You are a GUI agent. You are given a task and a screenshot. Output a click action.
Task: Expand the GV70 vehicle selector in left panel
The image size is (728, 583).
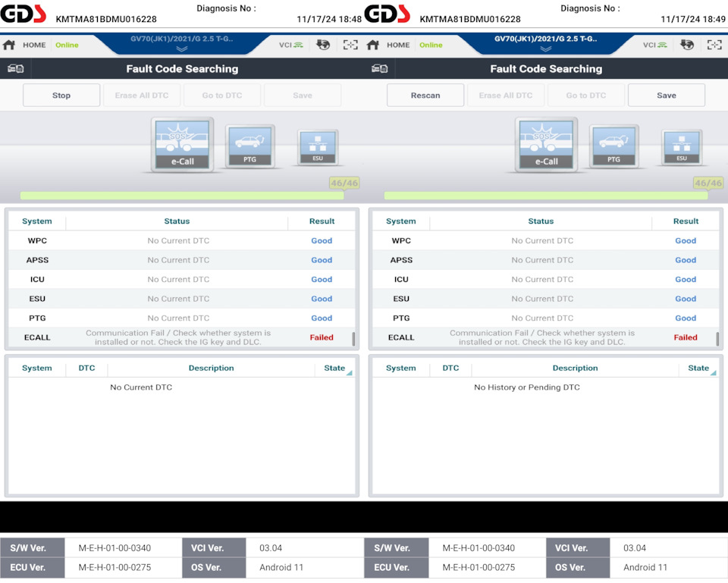tap(181, 43)
